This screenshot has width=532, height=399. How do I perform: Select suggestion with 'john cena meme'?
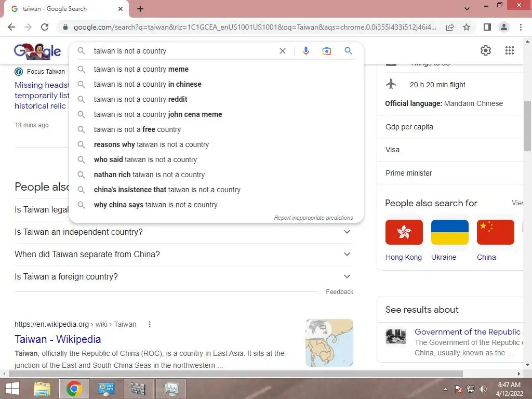217,114
